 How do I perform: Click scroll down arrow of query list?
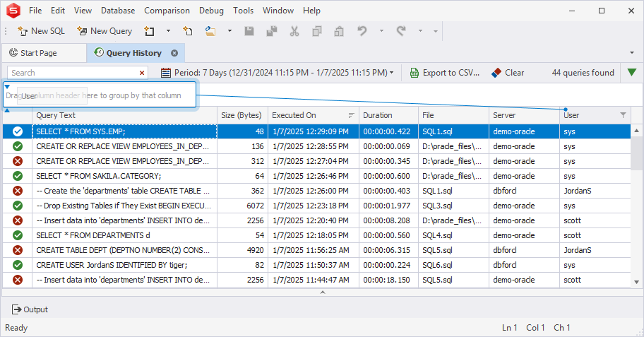(x=637, y=282)
